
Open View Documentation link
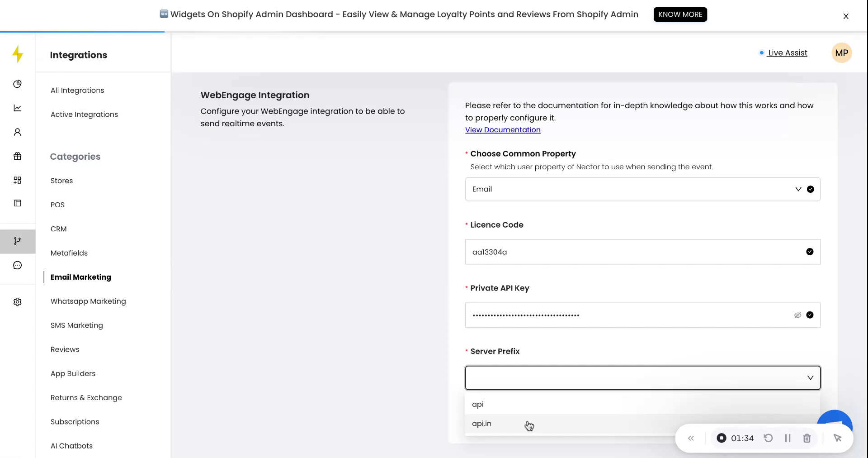coord(502,129)
